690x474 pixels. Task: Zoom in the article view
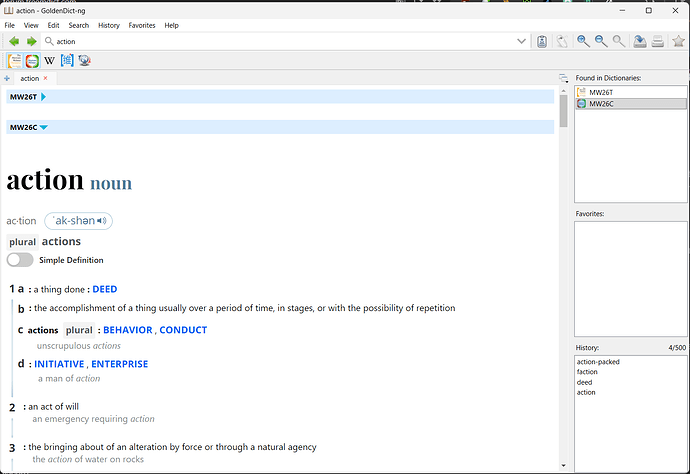584,41
